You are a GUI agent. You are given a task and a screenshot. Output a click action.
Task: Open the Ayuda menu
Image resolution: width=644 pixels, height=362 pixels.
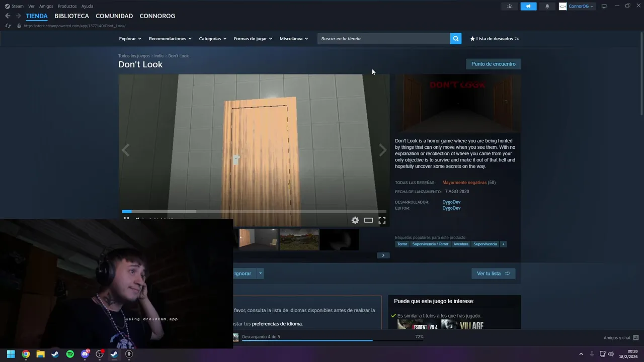87,6
